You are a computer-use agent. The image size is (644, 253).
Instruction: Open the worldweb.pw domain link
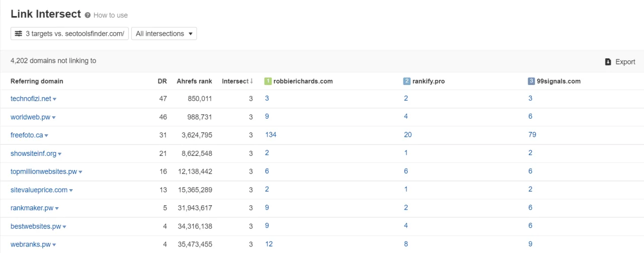tap(30, 117)
